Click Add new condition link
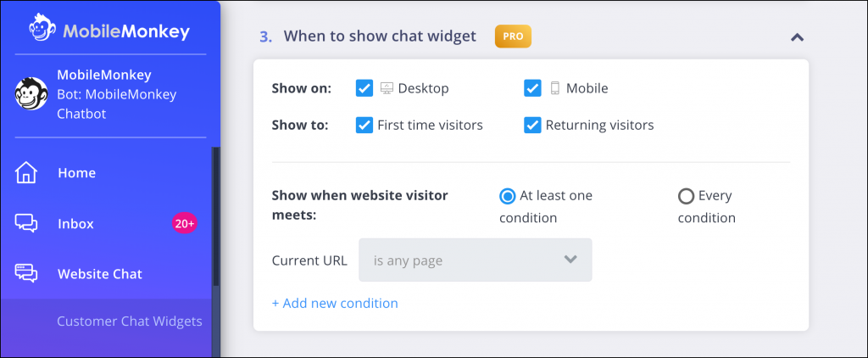Screen dimensions: 868x358 tap(335, 303)
